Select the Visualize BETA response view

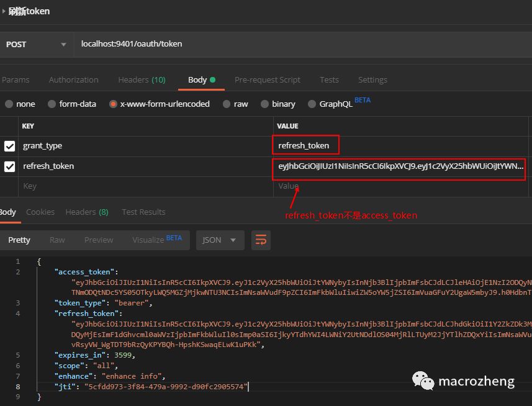pos(157,240)
